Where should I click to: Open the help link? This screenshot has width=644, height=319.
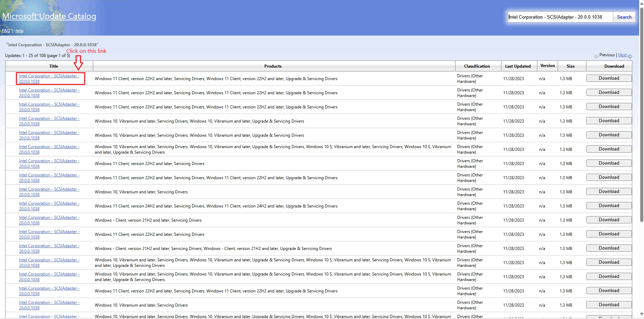(x=19, y=31)
